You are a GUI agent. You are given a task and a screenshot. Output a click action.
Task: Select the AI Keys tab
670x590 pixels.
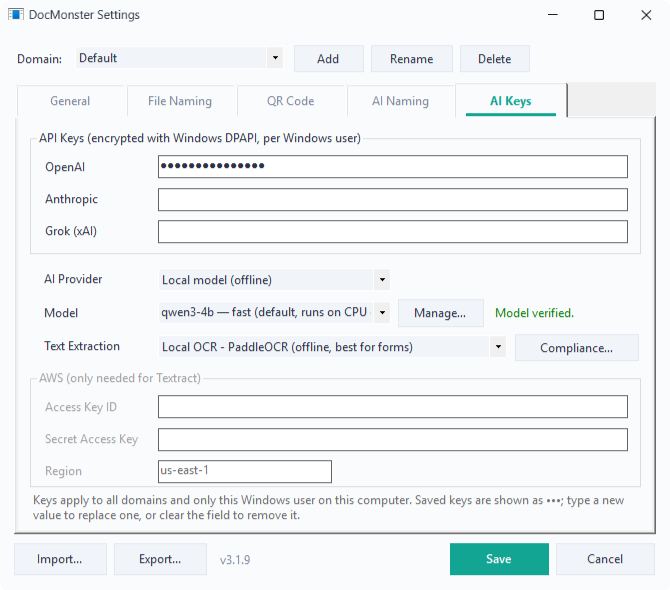coord(511,101)
